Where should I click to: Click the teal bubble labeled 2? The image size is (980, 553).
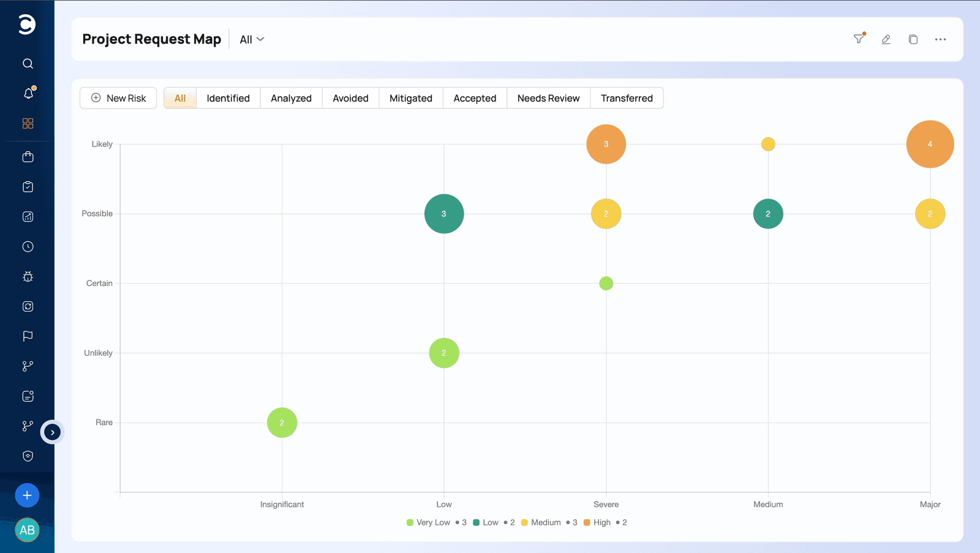click(768, 214)
